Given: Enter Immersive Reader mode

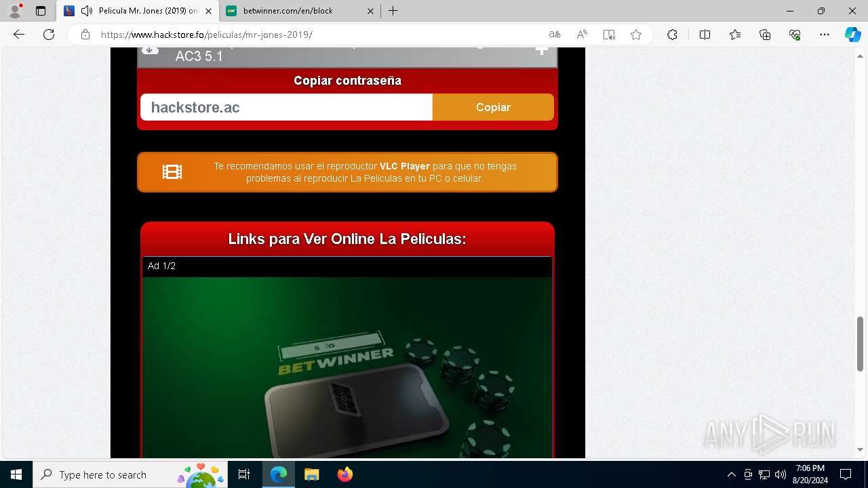Looking at the screenshot, I should pyautogui.click(x=609, y=35).
